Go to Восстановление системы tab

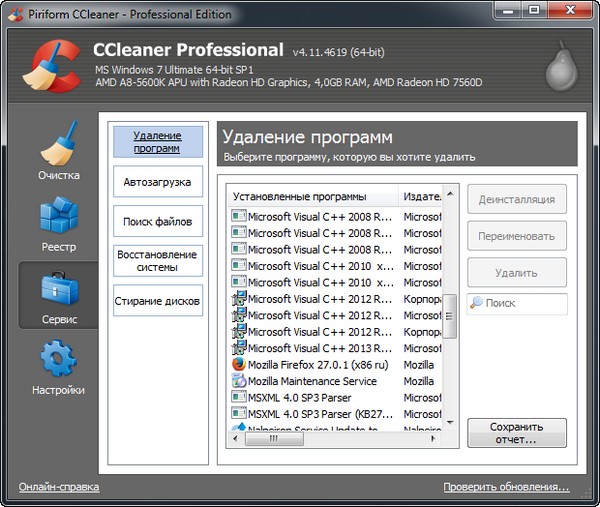tap(158, 261)
